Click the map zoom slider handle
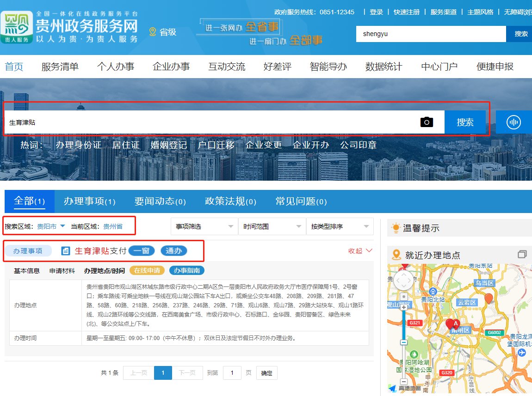Image resolution: width=532 pixels, height=396 pixels. point(404,342)
